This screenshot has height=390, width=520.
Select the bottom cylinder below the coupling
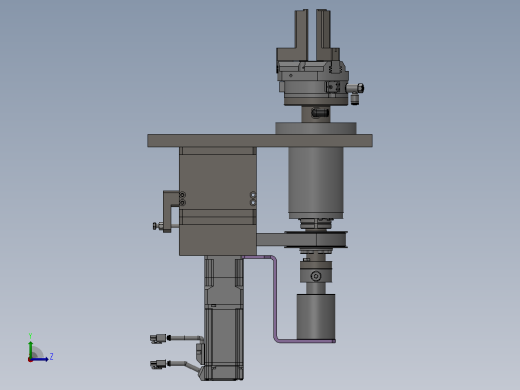(x=316, y=317)
